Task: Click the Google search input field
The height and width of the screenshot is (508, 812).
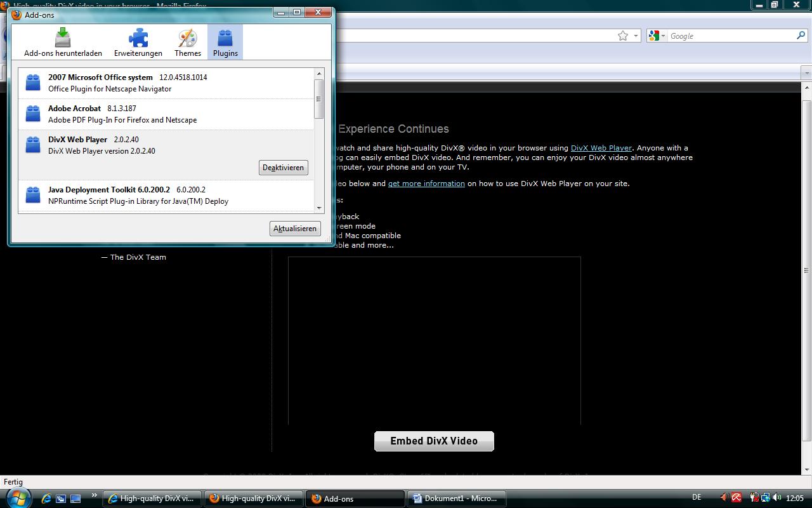Action: (731, 36)
